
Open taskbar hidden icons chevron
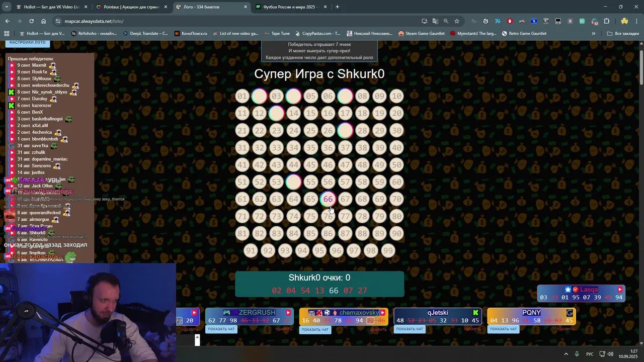pos(566,354)
